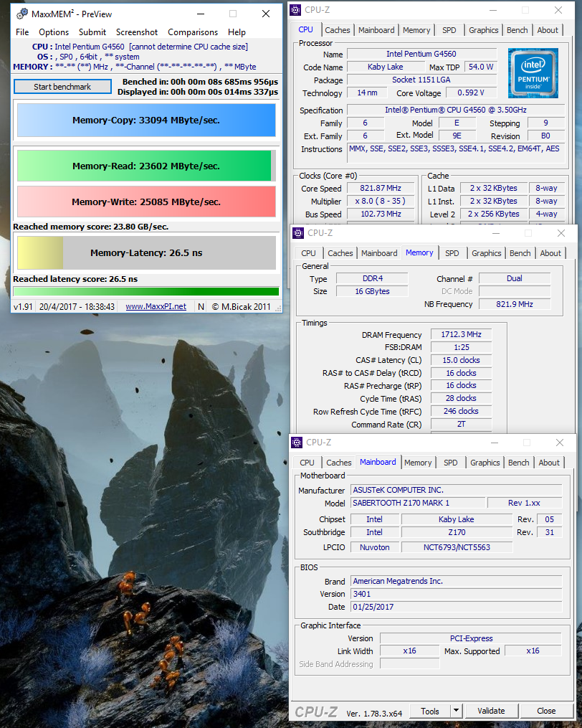Open the Screenshot menu in MaxxMEM
Screen dimensions: 582x728
[x=137, y=32]
